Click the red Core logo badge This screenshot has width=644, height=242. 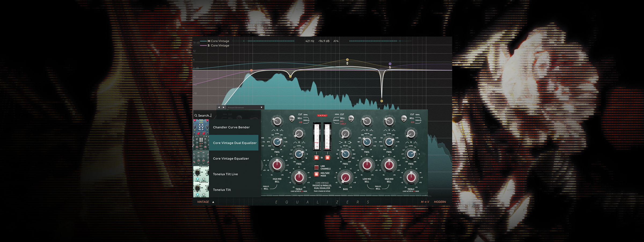tap(322, 115)
